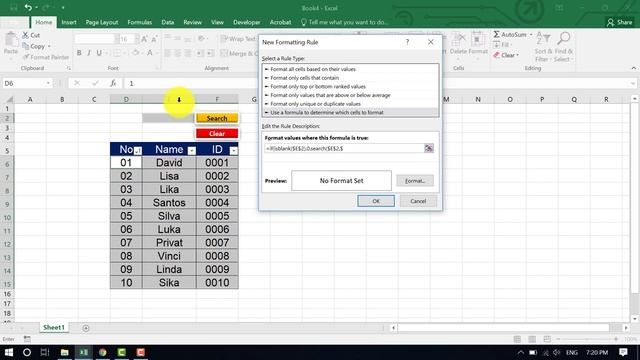The width and height of the screenshot is (640, 360).
Task: Click the Font Color A icon
Action: coord(150,53)
